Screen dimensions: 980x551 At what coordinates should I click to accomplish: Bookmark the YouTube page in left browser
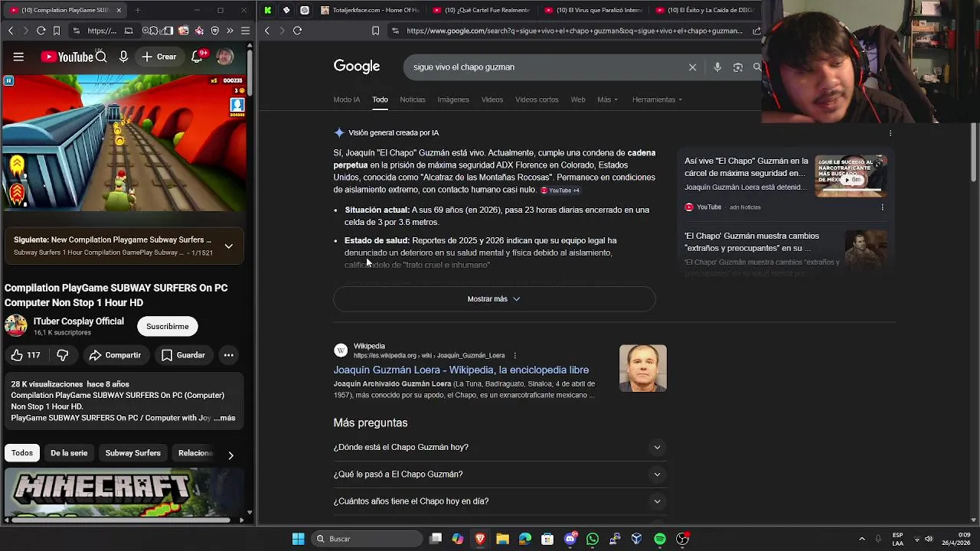pos(56,31)
